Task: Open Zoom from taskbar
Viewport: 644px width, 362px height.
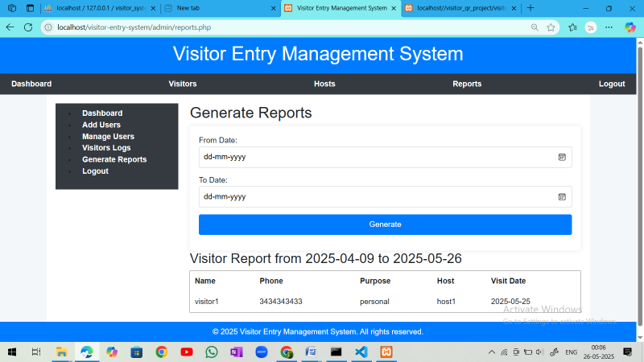Action: click(262, 352)
